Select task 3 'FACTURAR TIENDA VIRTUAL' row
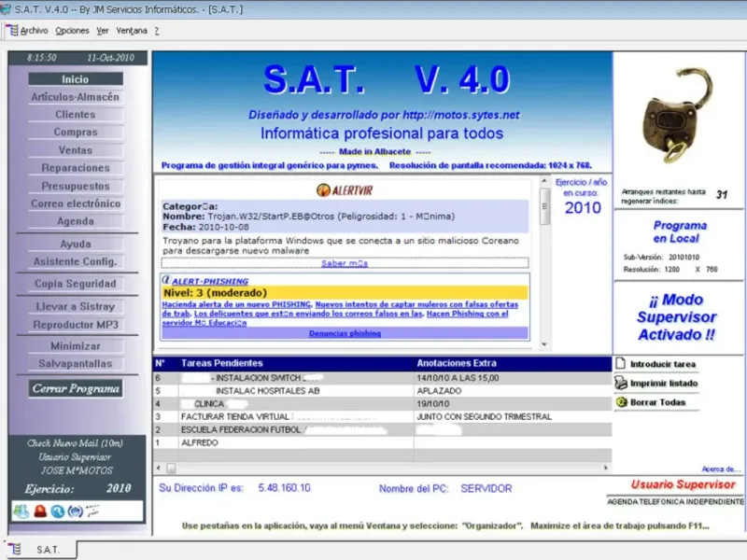This screenshot has height=560, width=747. point(382,416)
